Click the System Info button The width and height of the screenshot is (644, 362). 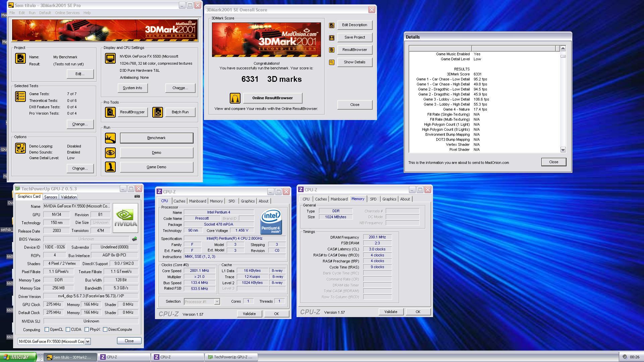point(132,88)
